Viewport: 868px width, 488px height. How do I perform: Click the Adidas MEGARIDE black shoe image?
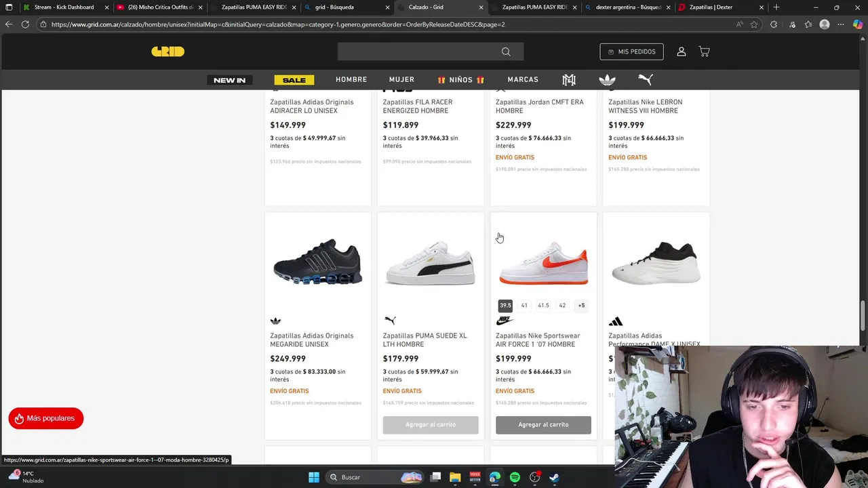coord(317,262)
